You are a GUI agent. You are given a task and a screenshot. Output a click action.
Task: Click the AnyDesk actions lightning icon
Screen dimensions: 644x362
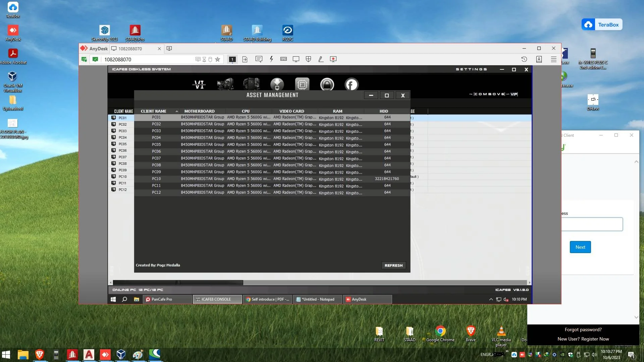point(271,59)
